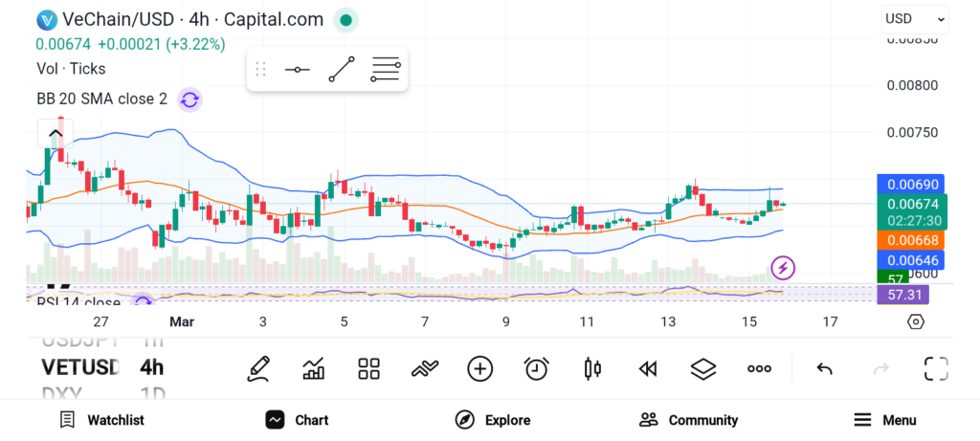Open the drawing tools pencil icon
This screenshot has width=980, height=441.
point(257,368)
